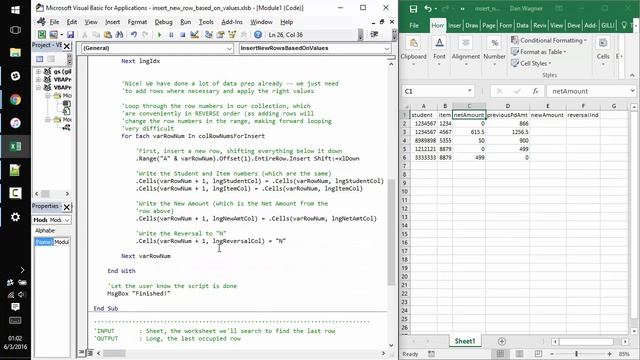The image size is (640, 360).
Task: Open Project Explorer toolbar icon
Action: (x=209, y=35)
